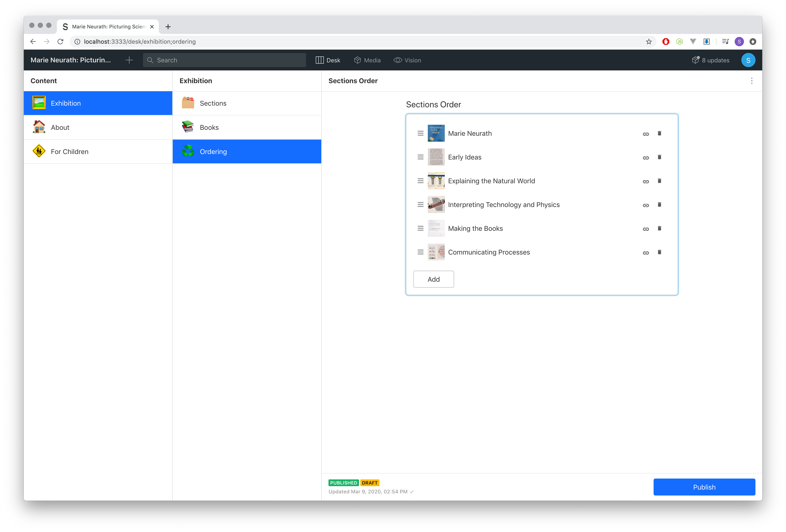Click the Making the Books section title
Image resolution: width=786 pixels, height=532 pixels.
tap(475, 228)
